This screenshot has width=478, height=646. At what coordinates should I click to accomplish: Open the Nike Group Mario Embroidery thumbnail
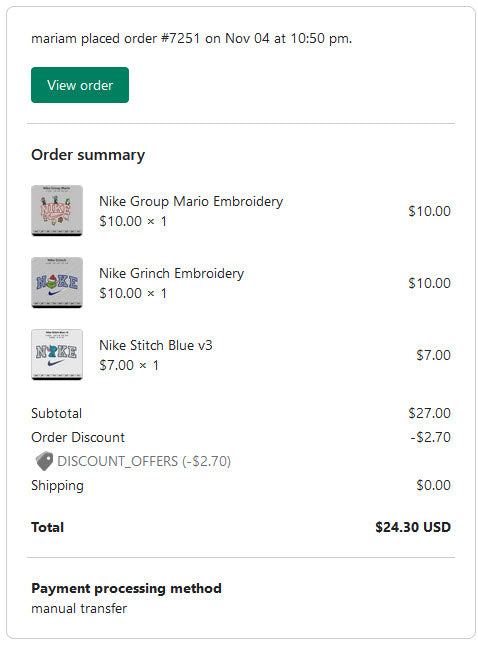[57, 211]
